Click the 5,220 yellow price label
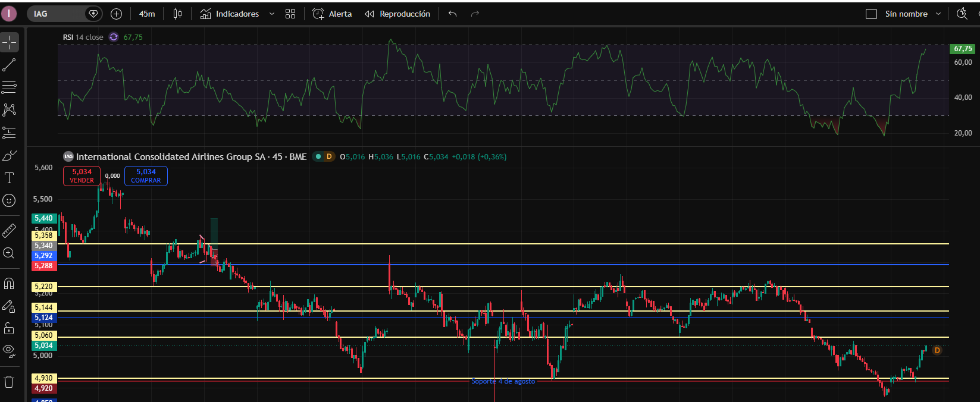This screenshot has width=980, height=402. click(43, 287)
